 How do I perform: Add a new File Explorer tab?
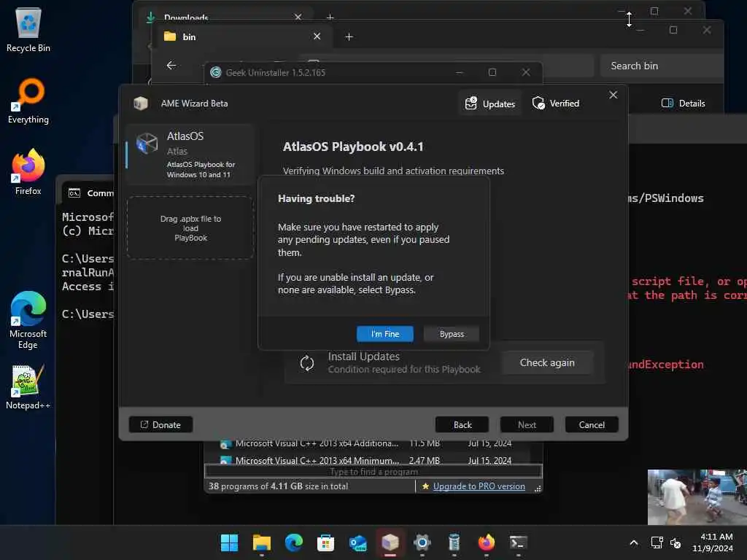[x=349, y=36]
